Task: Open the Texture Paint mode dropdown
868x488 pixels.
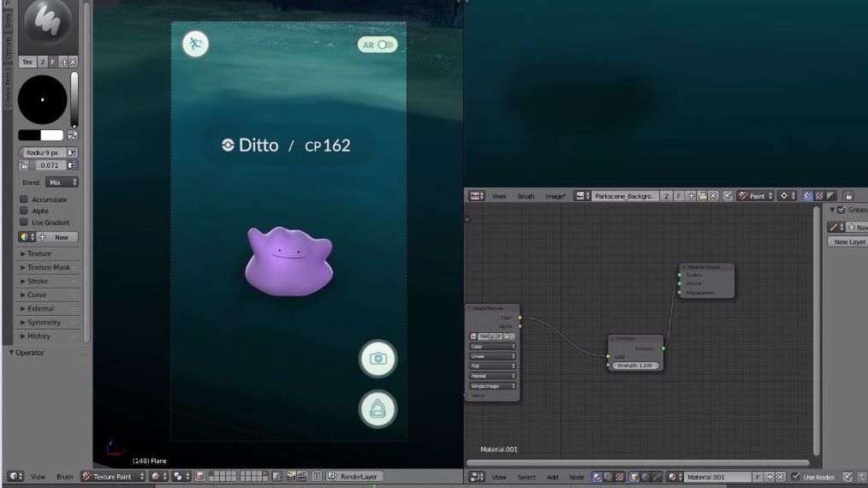Action: coord(112,477)
